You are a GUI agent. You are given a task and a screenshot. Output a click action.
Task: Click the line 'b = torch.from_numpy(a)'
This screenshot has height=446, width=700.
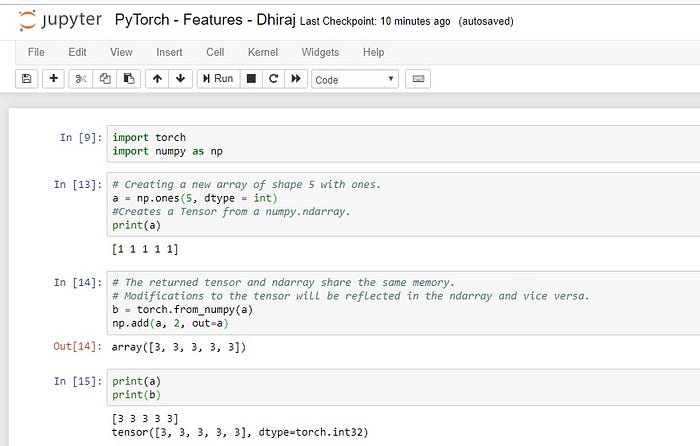tap(182, 309)
